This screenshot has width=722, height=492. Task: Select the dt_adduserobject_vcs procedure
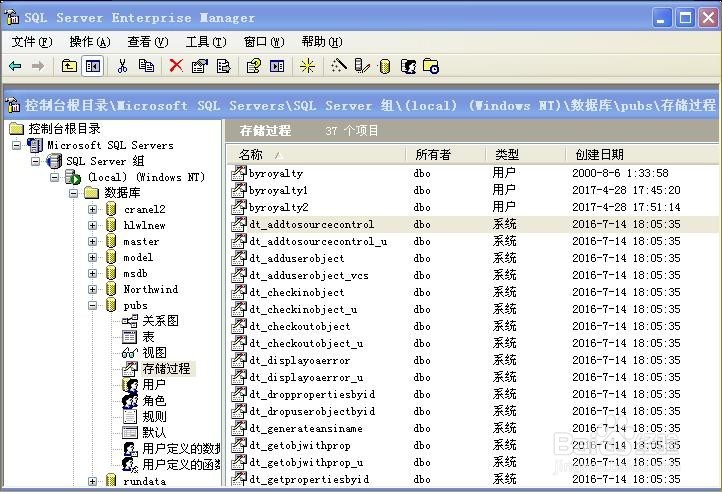[309, 275]
